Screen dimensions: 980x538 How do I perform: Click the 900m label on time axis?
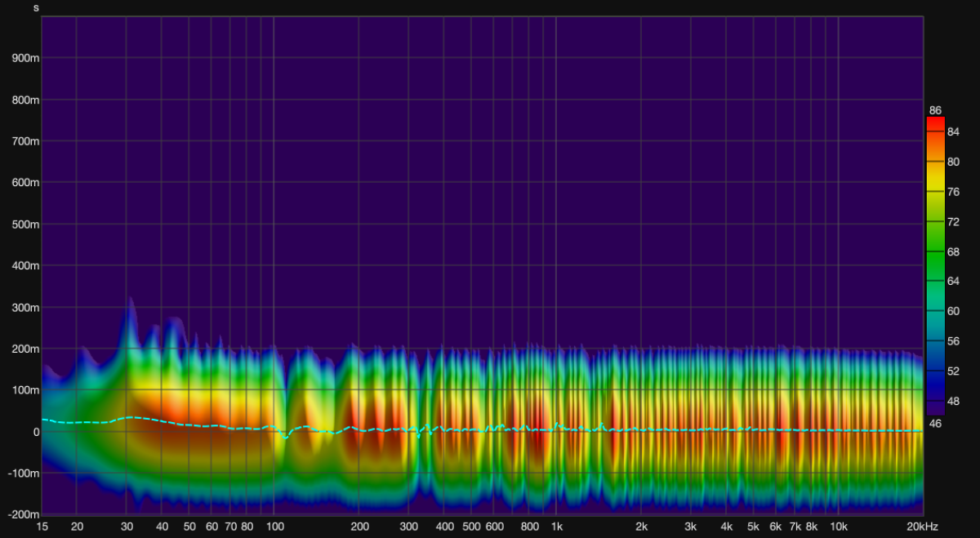25,59
